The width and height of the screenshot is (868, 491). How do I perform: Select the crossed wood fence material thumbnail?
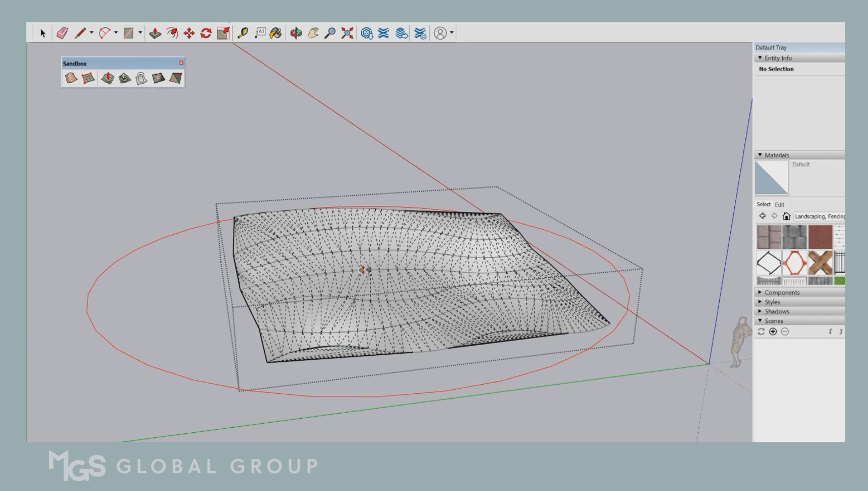pyautogui.click(x=821, y=262)
